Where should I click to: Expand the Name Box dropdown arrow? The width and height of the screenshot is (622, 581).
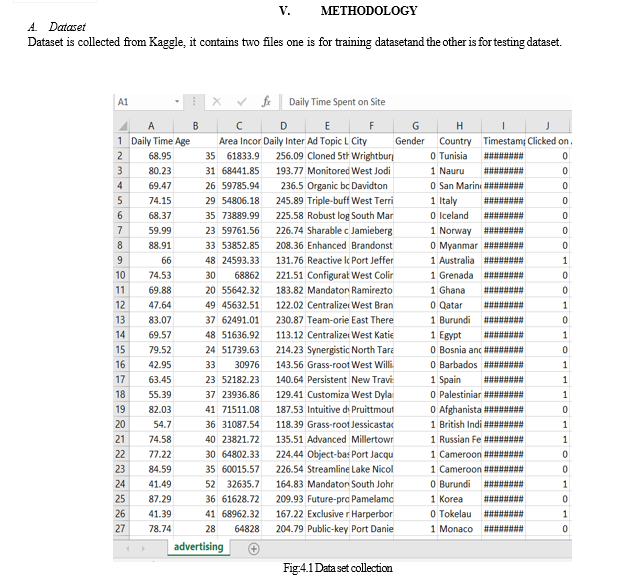pos(177,102)
